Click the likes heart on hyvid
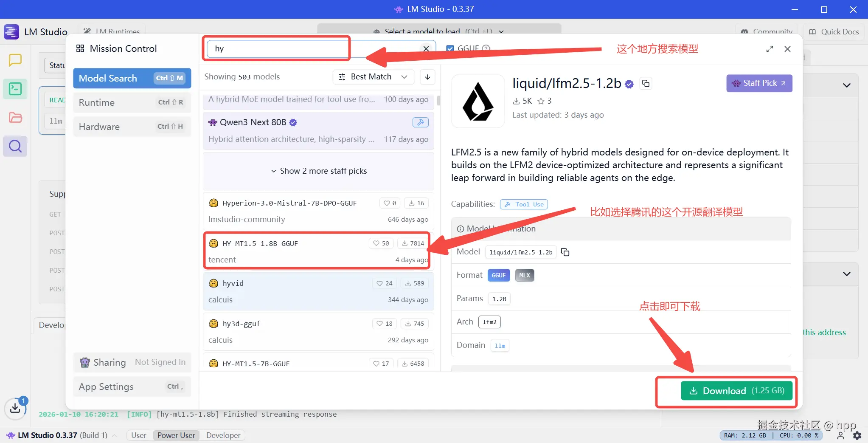Screen dimensions: 868x443 click(x=379, y=283)
